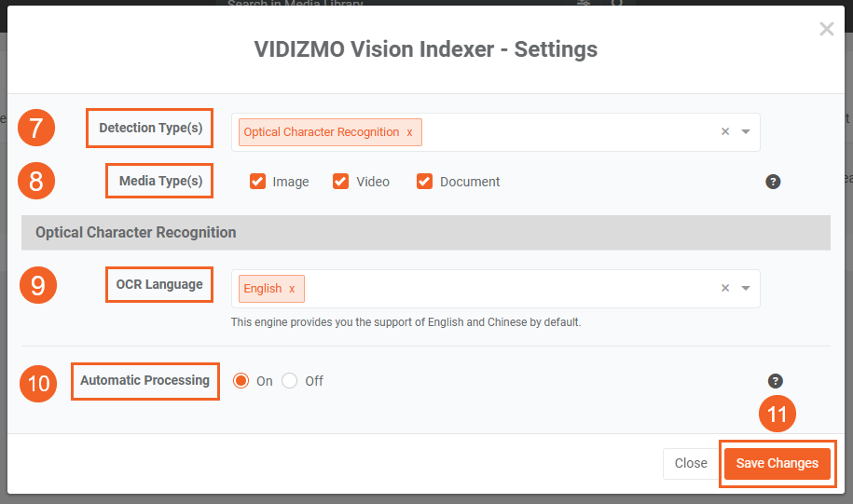The width and height of the screenshot is (853, 504).
Task: Remove the Optical Character Recognition tag
Action: pos(409,132)
